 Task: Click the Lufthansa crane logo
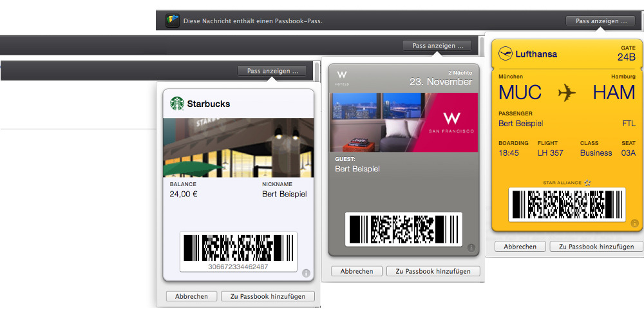(505, 53)
